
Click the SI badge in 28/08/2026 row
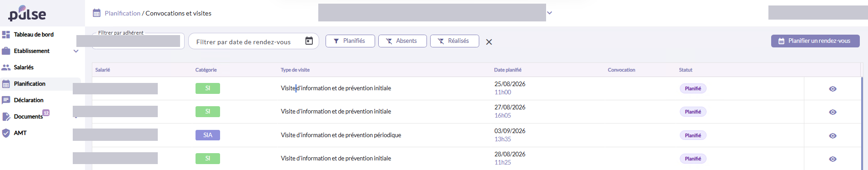pyautogui.click(x=208, y=159)
